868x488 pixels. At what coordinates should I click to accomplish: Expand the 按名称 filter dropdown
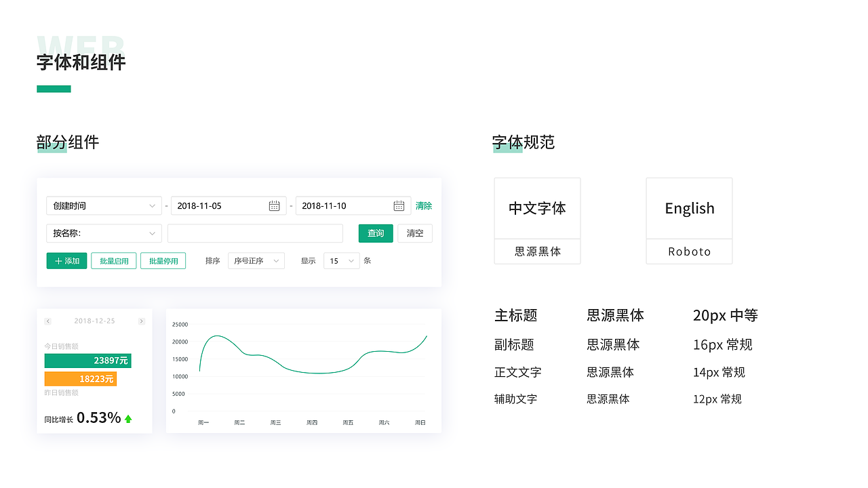[104, 232]
